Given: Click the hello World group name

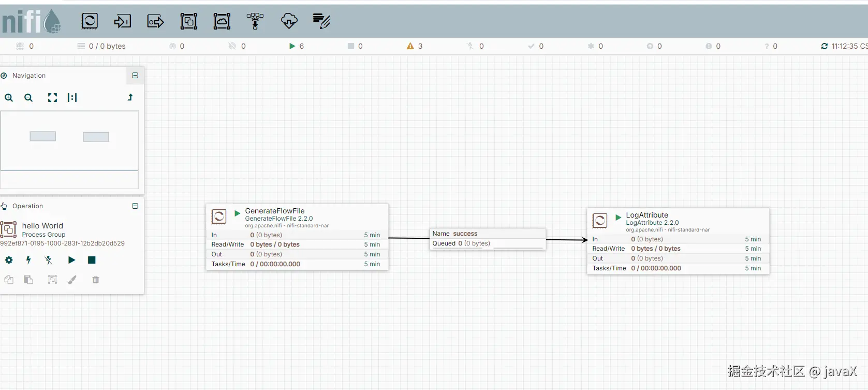Looking at the screenshot, I should click(42, 226).
